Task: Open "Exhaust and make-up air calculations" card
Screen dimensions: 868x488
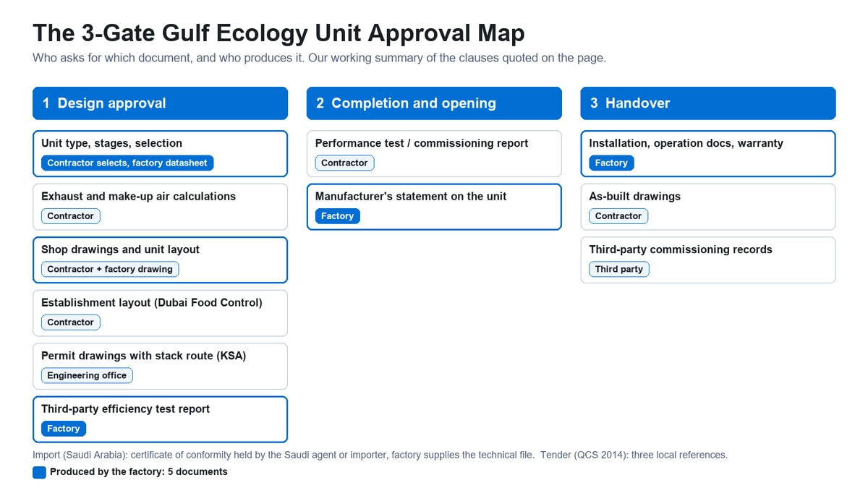Action: point(160,207)
